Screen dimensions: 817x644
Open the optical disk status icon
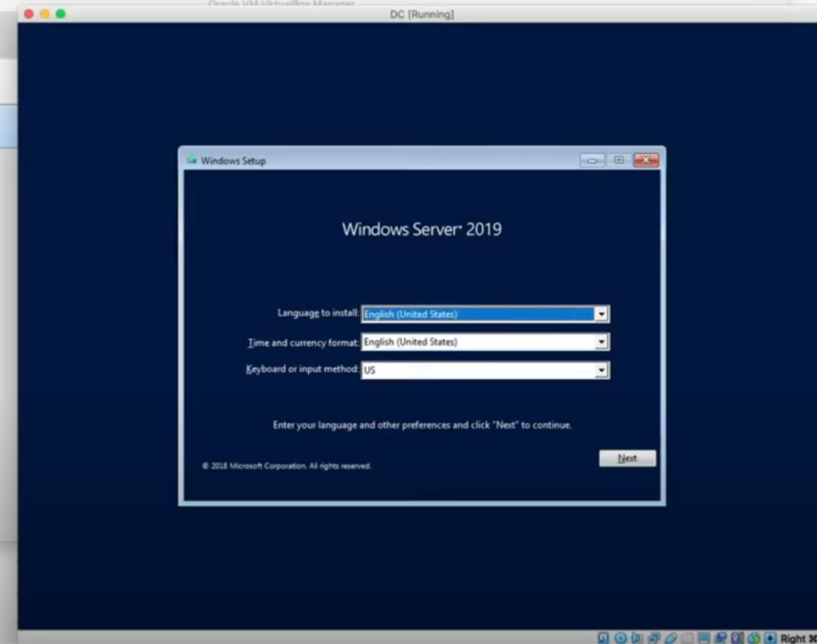tap(621, 638)
